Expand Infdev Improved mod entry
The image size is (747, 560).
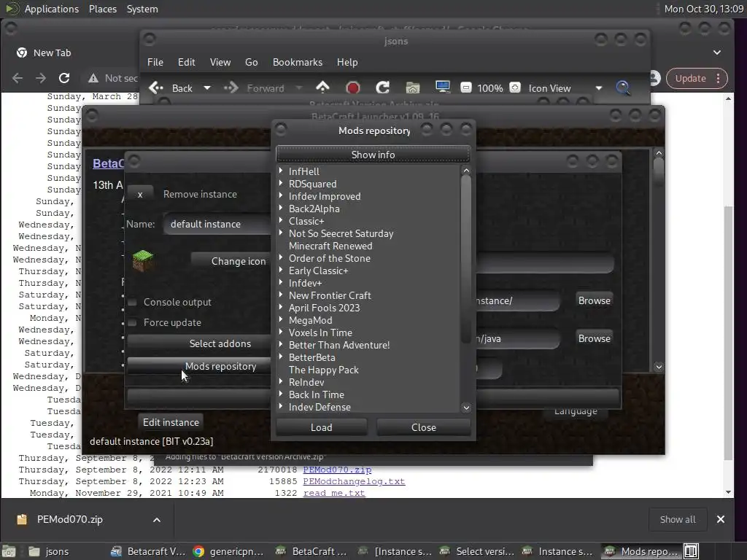281,195
